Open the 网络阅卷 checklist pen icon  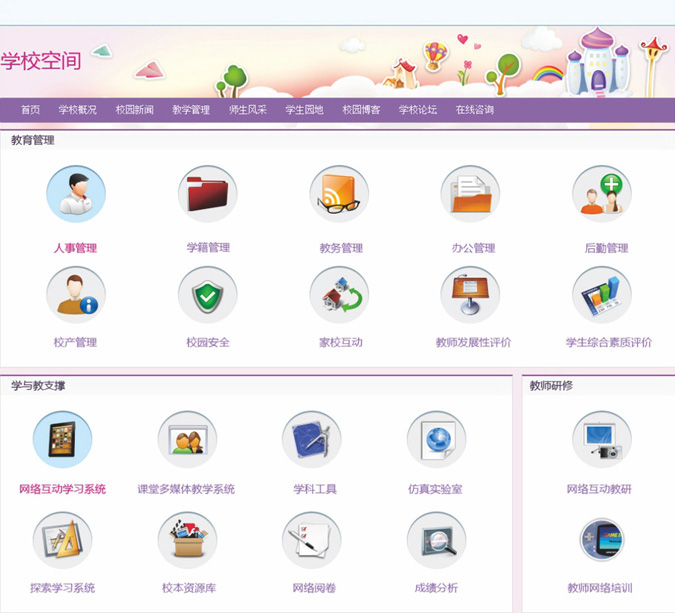pos(312,540)
